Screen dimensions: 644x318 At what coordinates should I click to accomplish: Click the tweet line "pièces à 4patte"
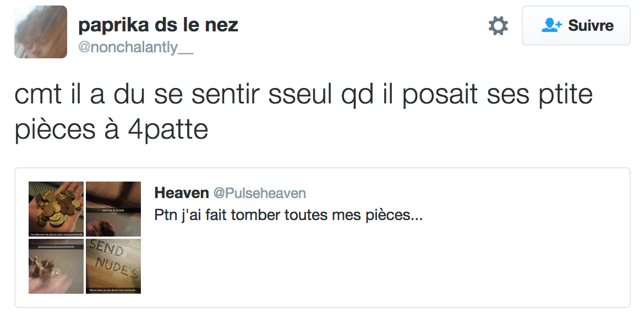[112, 130]
